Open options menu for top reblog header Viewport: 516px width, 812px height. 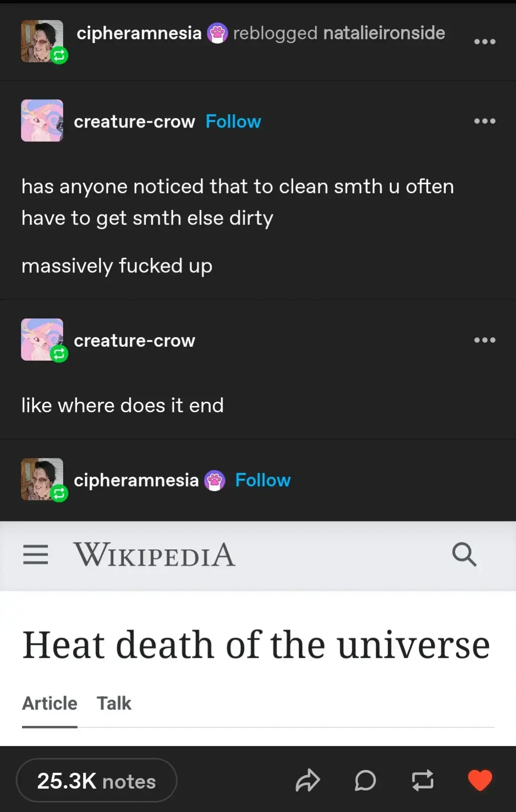coord(484,42)
